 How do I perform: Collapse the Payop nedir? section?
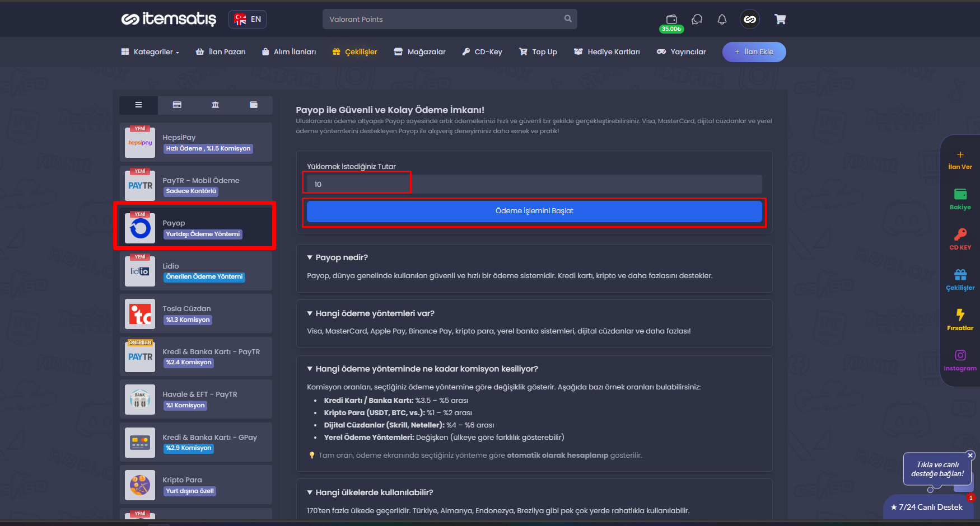pyautogui.click(x=338, y=257)
